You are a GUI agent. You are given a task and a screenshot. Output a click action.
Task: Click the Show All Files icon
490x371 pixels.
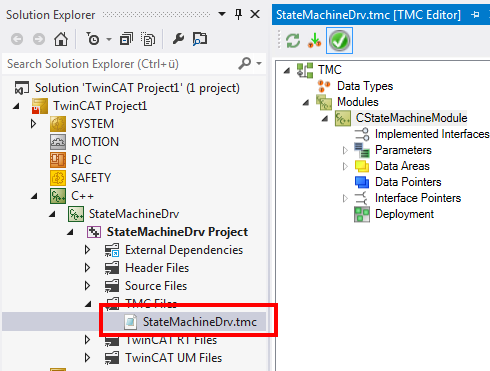pos(148,39)
